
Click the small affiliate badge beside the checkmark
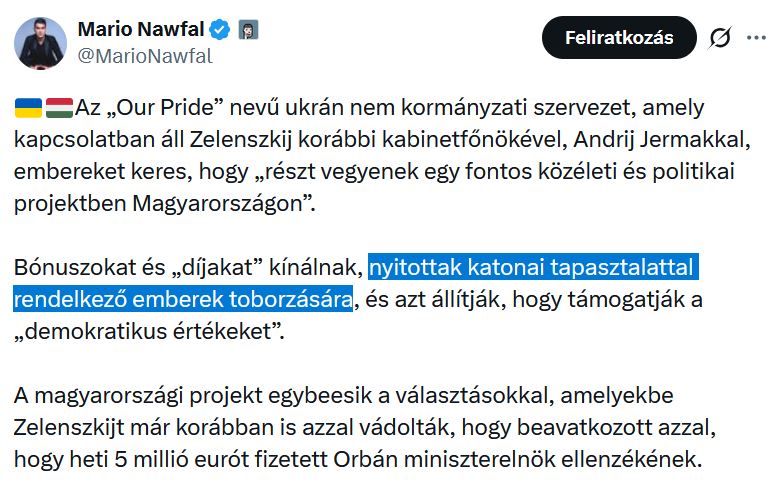(x=248, y=30)
